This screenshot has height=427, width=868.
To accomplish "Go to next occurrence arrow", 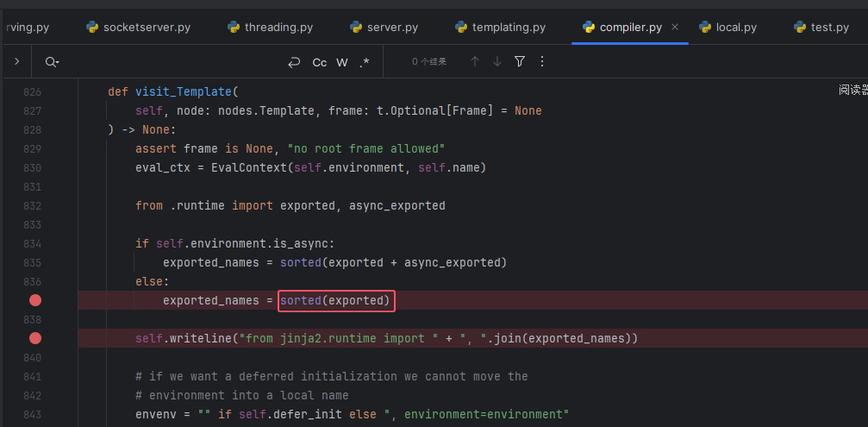I will pos(496,61).
